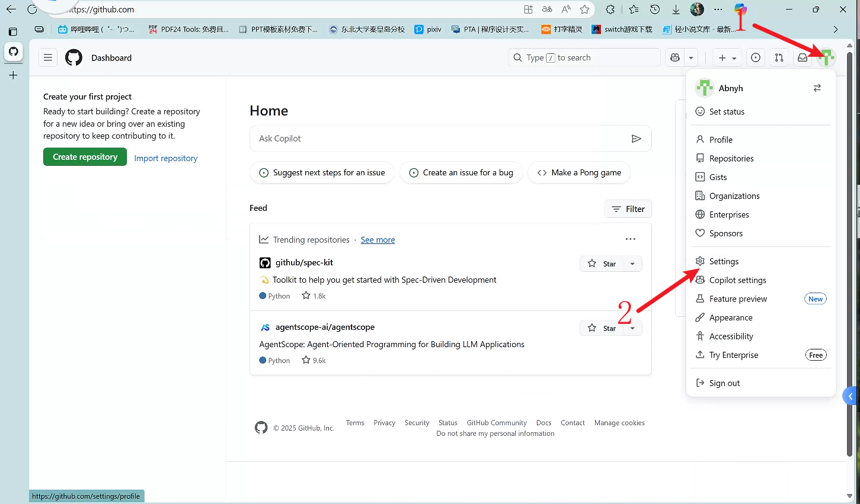This screenshot has width=860, height=504.
Task: Click the GitHub Octocat logo beside Dashboard
Action: [73, 57]
